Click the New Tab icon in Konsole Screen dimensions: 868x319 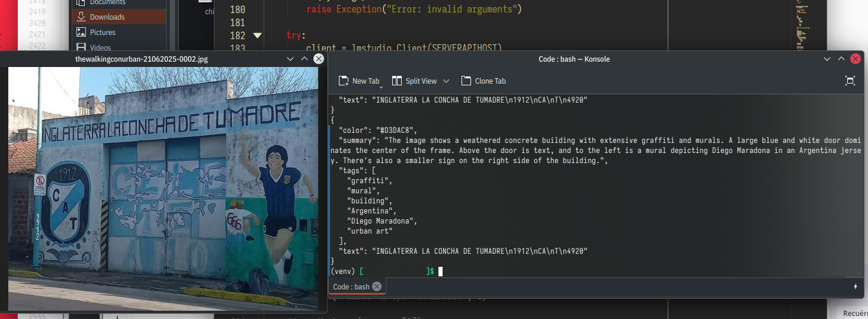pyautogui.click(x=344, y=81)
